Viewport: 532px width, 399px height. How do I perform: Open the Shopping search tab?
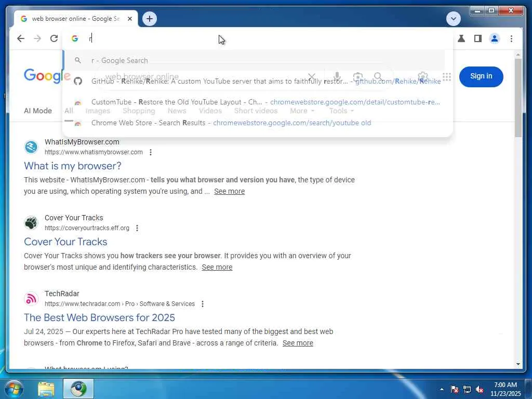[x=139, y=111]
